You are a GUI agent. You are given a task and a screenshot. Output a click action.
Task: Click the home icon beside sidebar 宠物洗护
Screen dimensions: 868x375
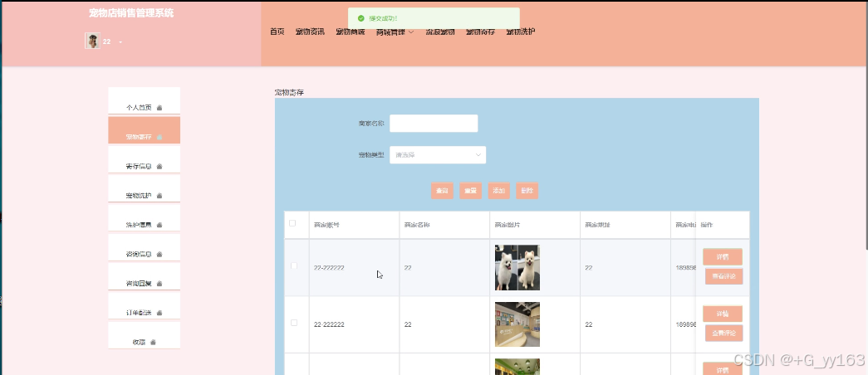pos(159,196)
